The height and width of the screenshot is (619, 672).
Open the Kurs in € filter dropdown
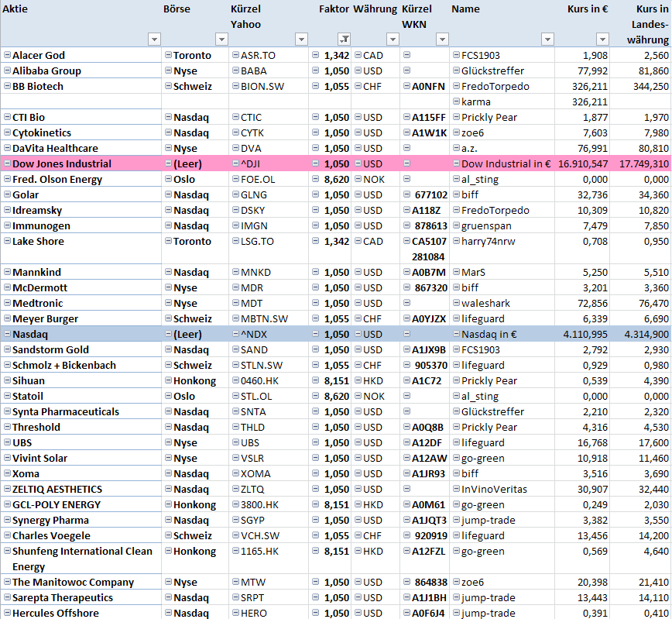602,40
